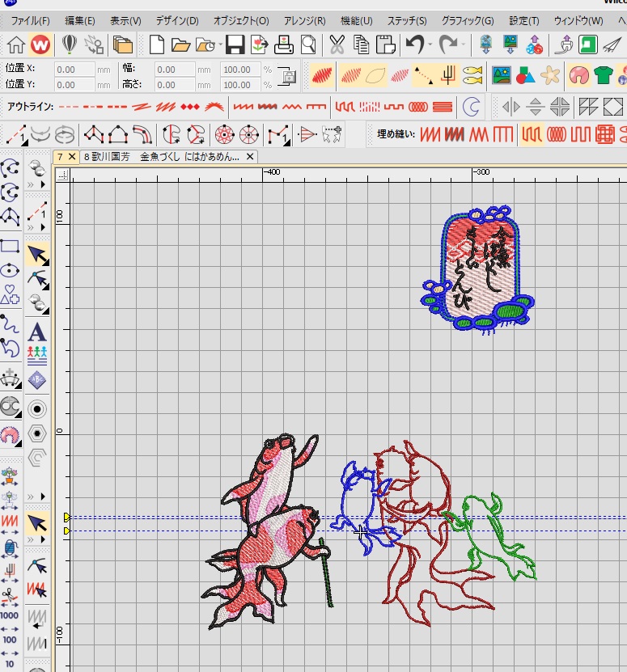The width and height of the screenshot is (627, 672).
Task: Click the paper airplane send icon
Action: pos(612,44)
